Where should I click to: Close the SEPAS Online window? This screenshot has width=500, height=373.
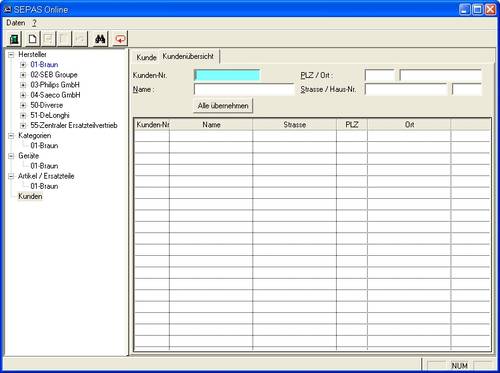point(490,9)
